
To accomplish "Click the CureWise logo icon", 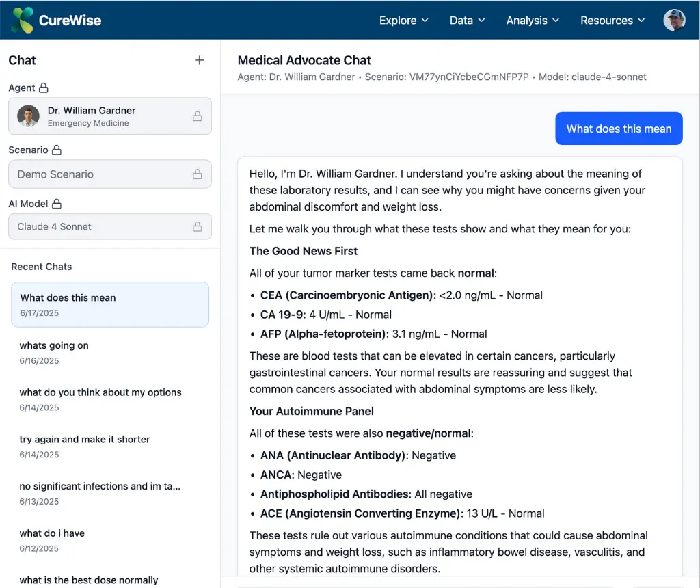I will 22,20.
